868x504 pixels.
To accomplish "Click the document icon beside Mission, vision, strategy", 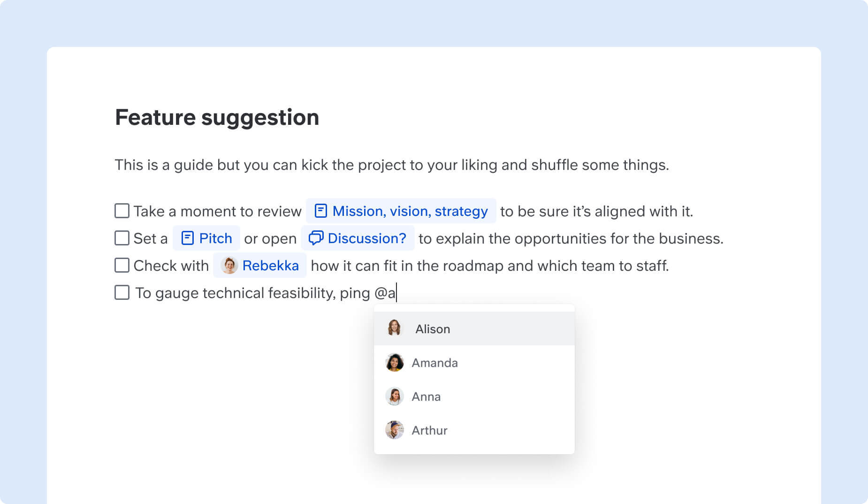I will click(320, 211).
